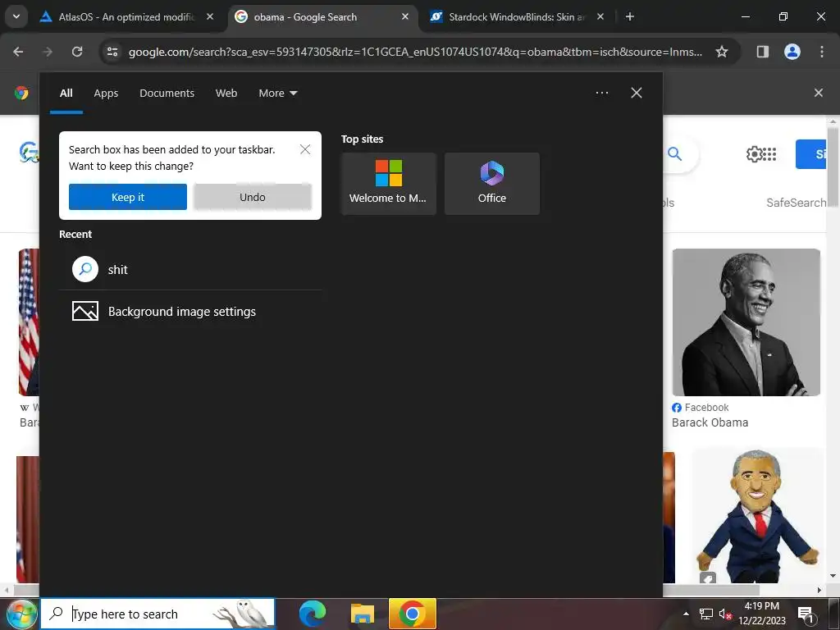The height and width of the screenshot is (630, 840).
Task: Open search panel options ellipsis
Action: click(601, 93)
